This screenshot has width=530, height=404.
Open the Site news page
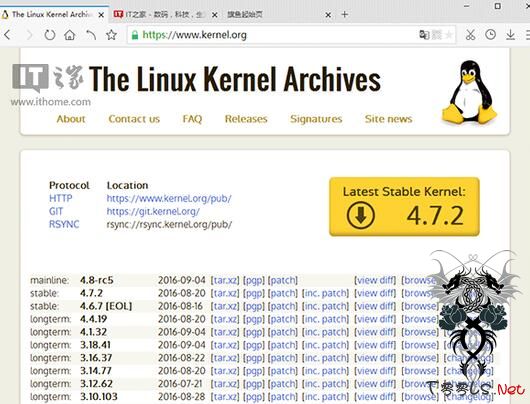tap(388, 119)
